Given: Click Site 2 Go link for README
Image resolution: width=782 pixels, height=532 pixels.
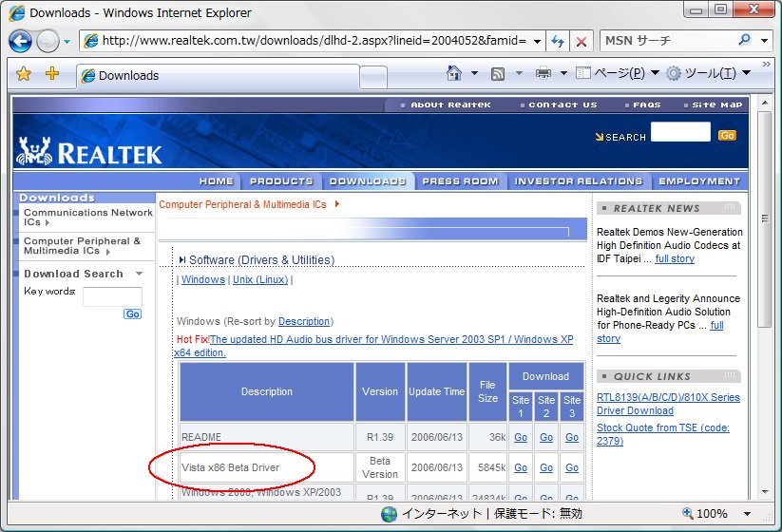Looking at the screenshot, I should point(546,437).
